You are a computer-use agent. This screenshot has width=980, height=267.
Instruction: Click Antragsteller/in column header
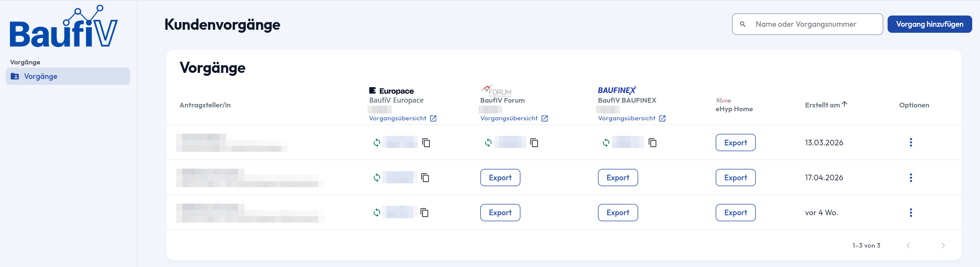205,105
